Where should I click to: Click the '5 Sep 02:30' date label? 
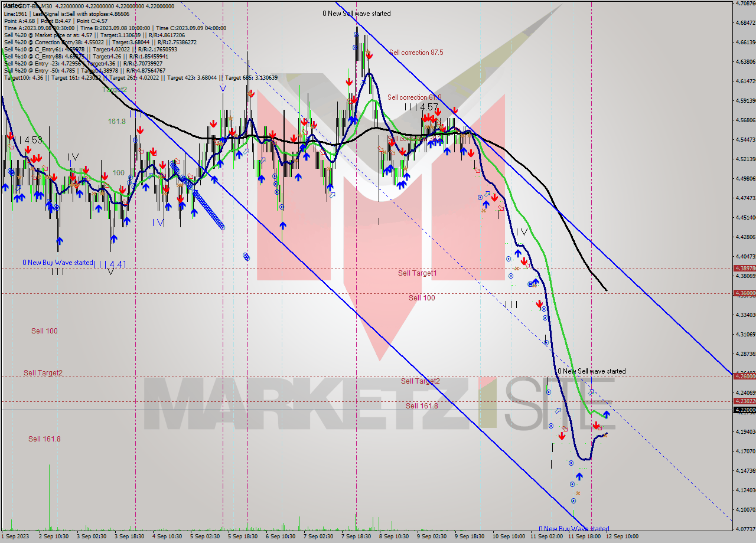tap(205, 537)
